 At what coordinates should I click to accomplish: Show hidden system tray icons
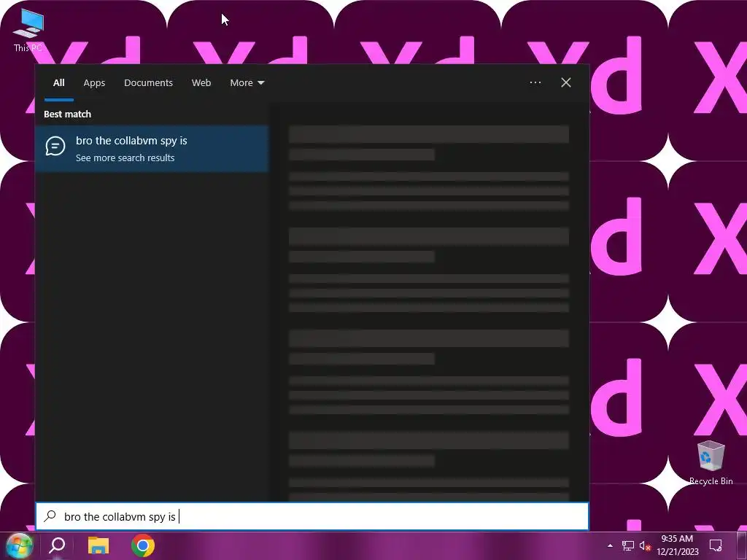pyautogui.click(x=610, y=545)
